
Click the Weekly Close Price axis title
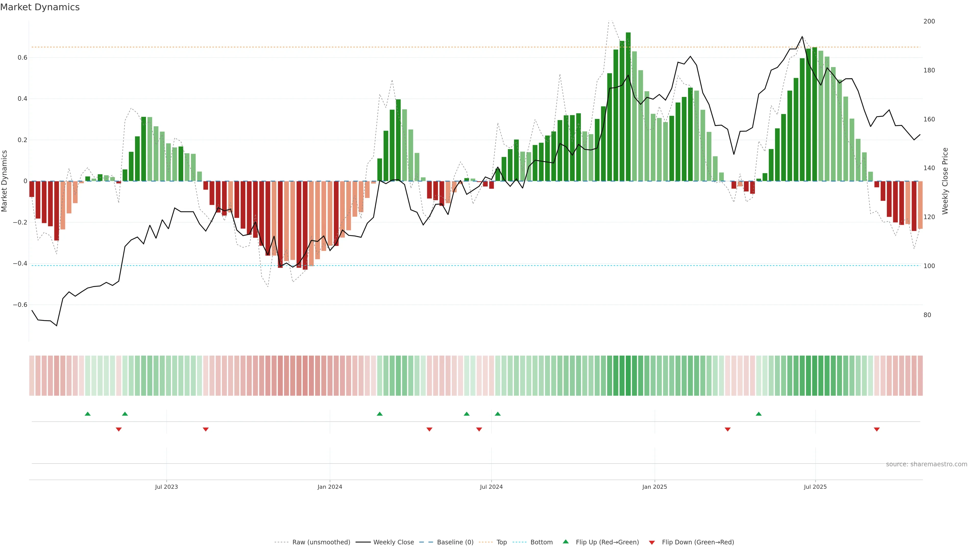pos(945,181)
